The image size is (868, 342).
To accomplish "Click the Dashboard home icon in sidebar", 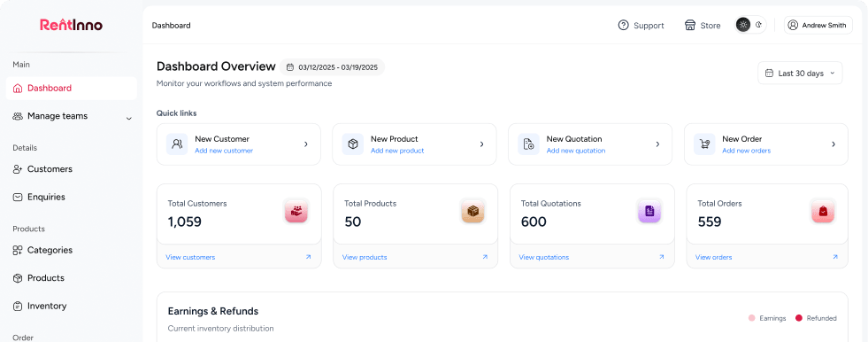I will pos(18,88).
